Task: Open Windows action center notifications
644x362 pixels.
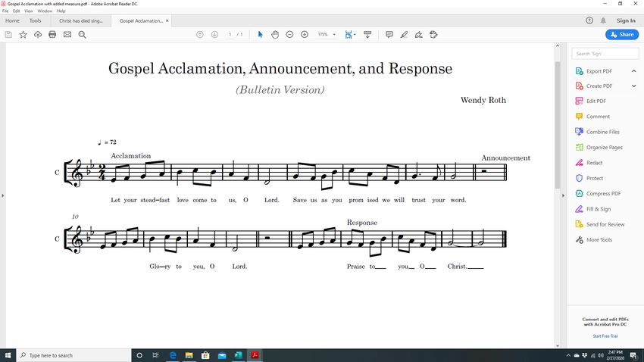Action: 633,355
